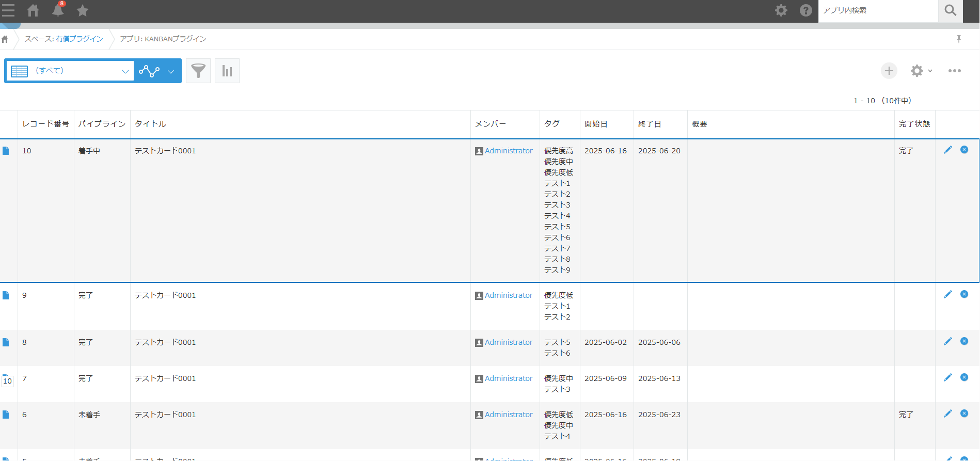Open record 9 detail icon
Viewport: 980px width, 461px height.
click(x=6, y=295)
